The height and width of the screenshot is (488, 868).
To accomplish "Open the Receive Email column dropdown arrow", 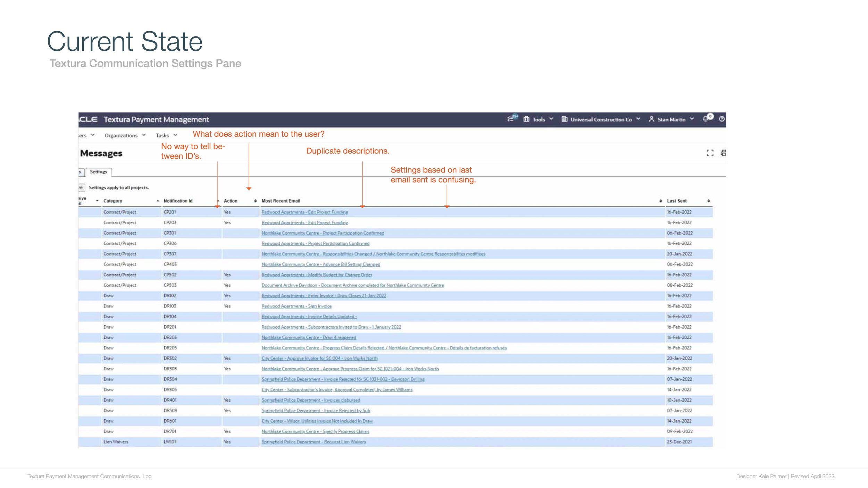I will click(x=97, y=201).
